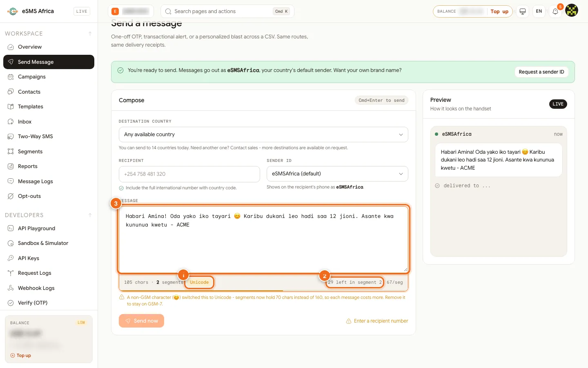The image size is (588, 368).
Task: Open the notifications bell icon
Action: tap(555, 11)
